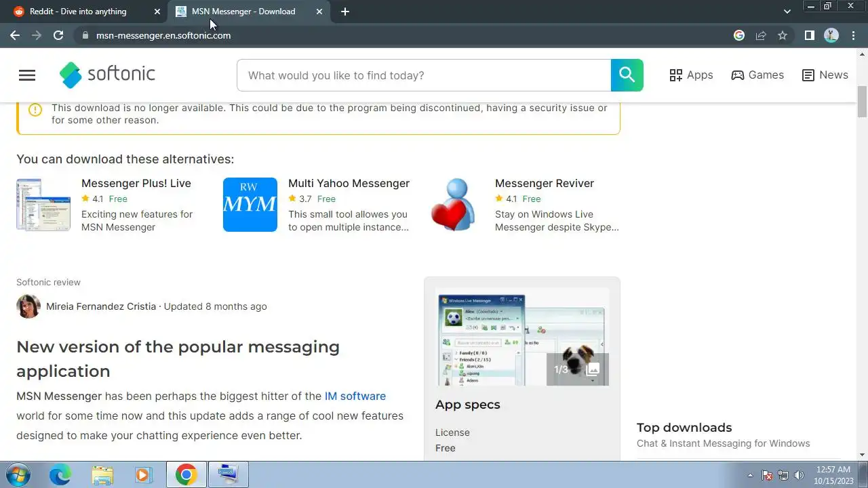Screen dimensions: 868x488
Task: Click the 'App specs' heading
Action: [x=468, y=405]
